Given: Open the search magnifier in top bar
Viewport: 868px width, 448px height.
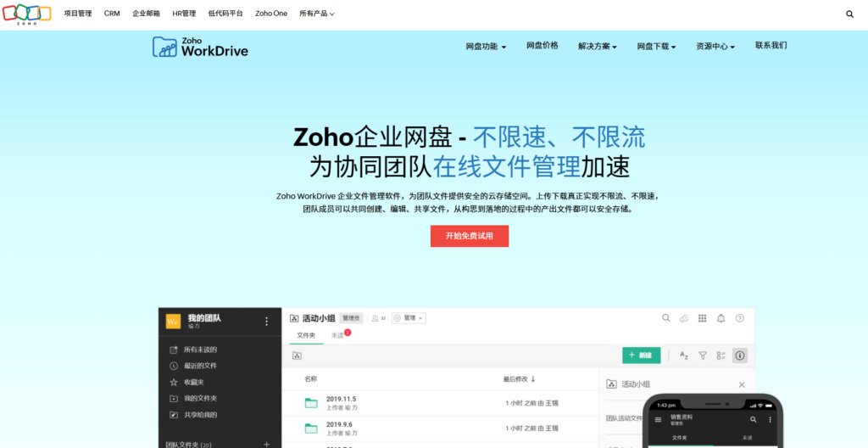Looking at the screenshot, I should click(x=849, y=14).
